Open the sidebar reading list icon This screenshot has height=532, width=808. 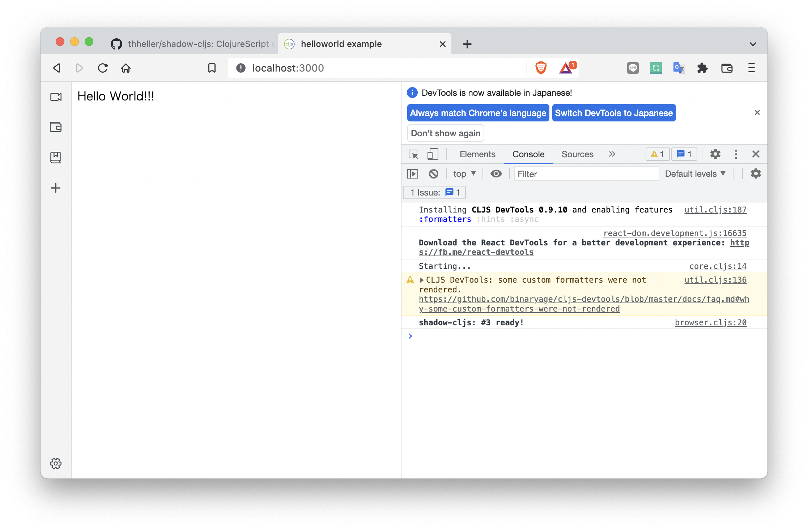point(56,158)
